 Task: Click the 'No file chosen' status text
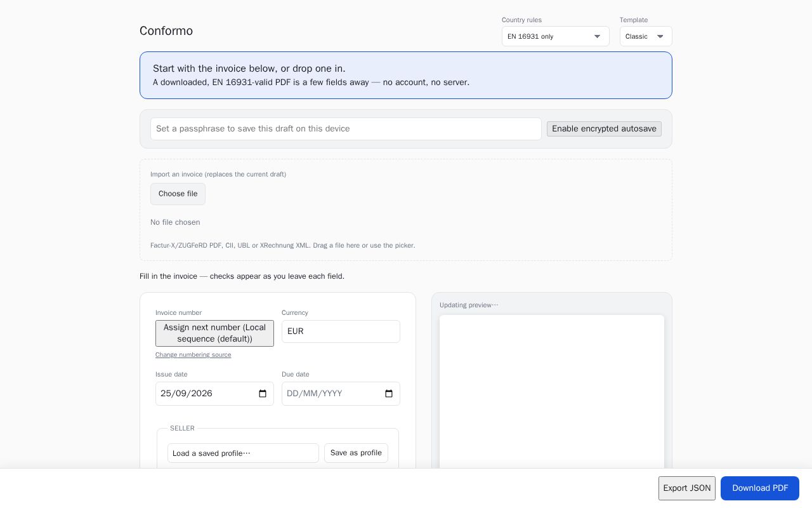coord(175,222)
